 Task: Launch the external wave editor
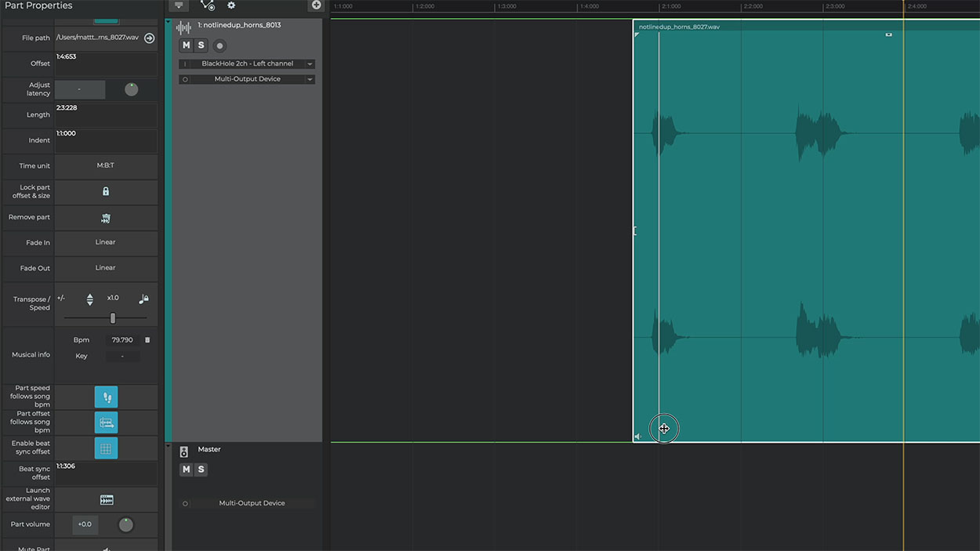106,499
